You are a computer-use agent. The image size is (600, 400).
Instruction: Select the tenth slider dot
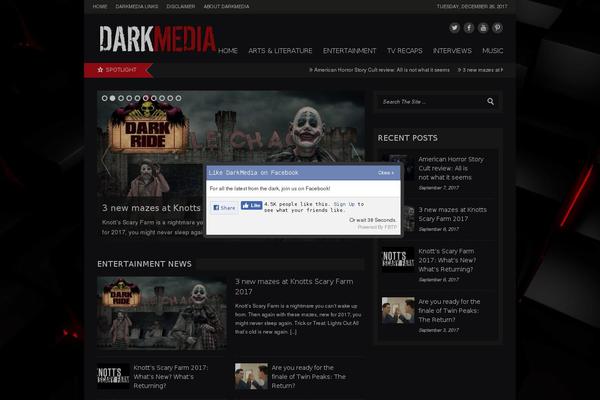[178, 98]
